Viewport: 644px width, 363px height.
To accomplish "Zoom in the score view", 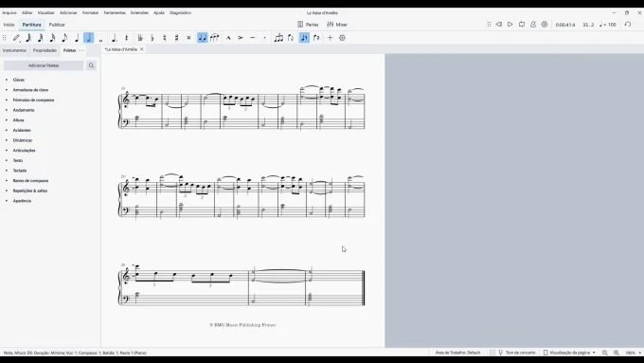I will [x=617, y=353].
